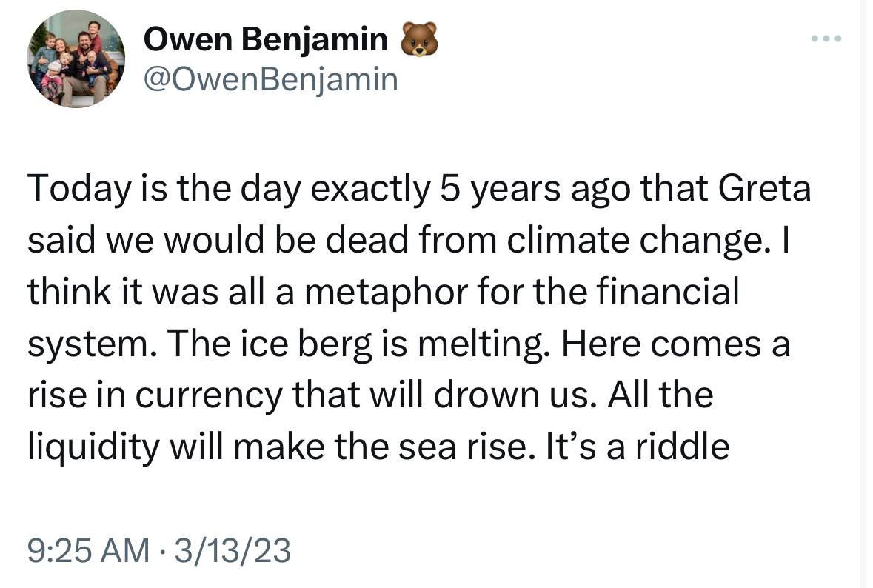Click the bear emoji beside the name
Screen dimensions: 873x588
click(418, 40)
